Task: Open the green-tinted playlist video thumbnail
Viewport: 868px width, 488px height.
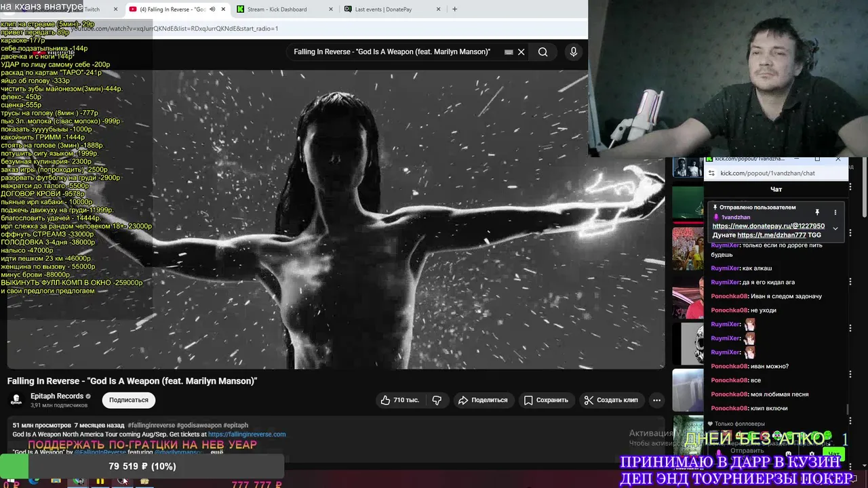Action: tap(688, 202)
